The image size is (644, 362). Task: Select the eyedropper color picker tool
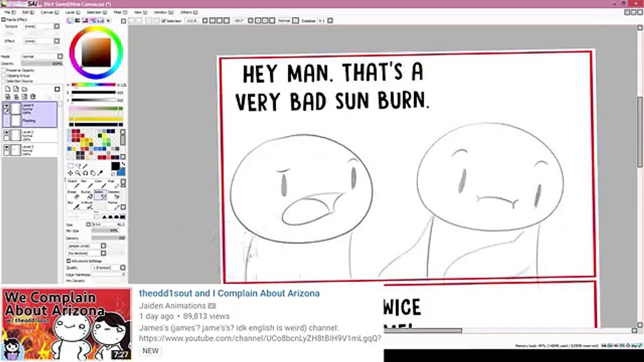click(x=101, y=173)
